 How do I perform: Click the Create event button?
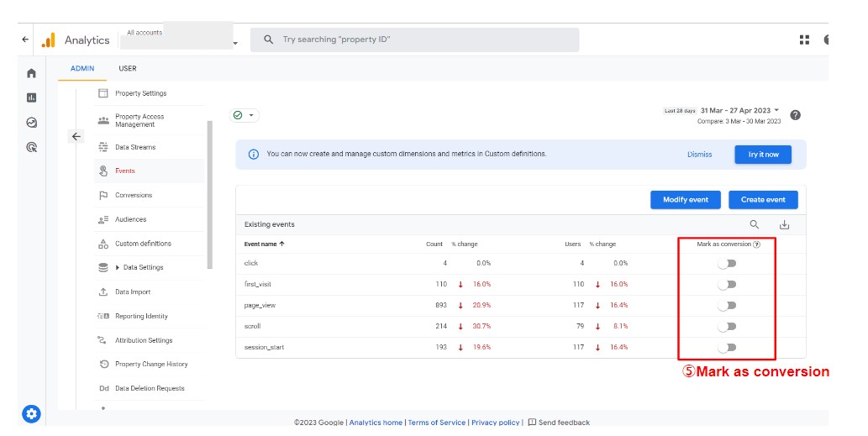(763, 200)
